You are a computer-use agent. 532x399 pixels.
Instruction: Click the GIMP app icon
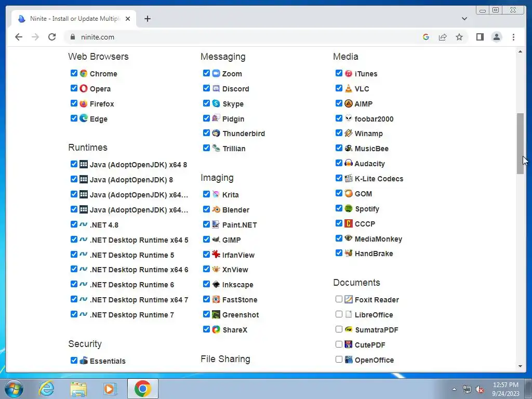(216, 240)
